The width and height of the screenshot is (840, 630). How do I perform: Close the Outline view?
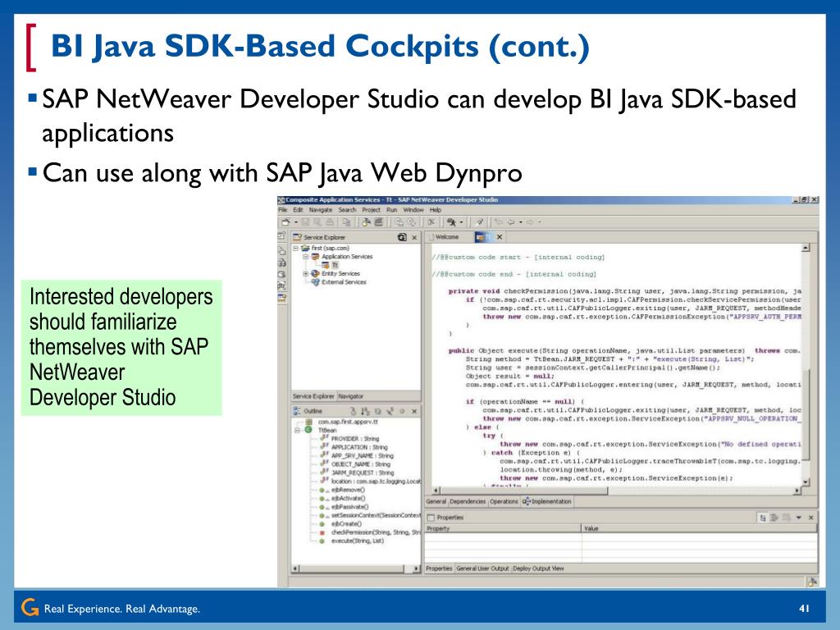pos(414,412)
